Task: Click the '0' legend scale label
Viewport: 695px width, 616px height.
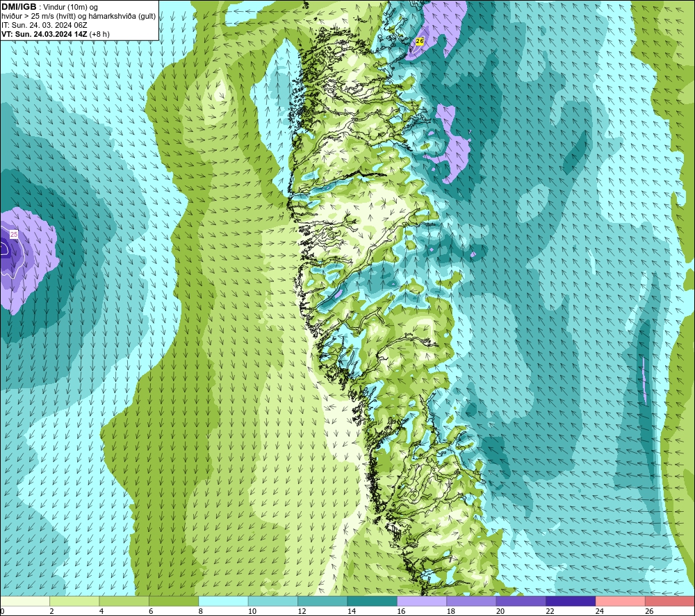Action: 2,611
